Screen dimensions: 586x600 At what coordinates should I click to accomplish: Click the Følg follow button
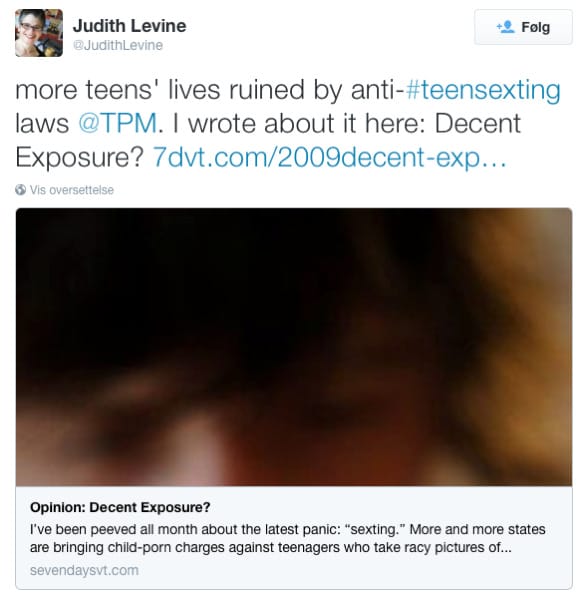(x=523, y=27)
